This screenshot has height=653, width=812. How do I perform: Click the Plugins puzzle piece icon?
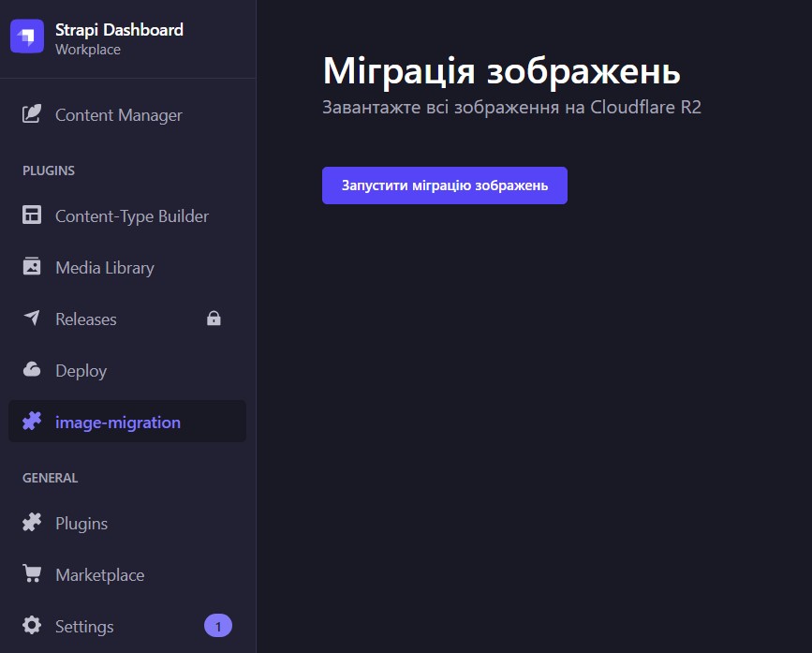tap(32, 522)
